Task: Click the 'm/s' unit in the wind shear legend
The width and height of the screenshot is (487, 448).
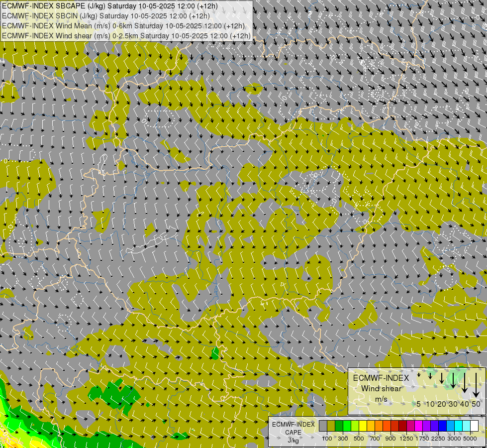Action: pyautogui.click(x=381, y=399)
